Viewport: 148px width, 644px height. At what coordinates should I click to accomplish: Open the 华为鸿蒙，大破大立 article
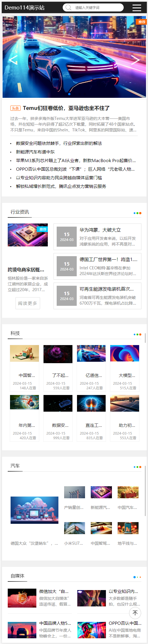click(x=100, y=230)
